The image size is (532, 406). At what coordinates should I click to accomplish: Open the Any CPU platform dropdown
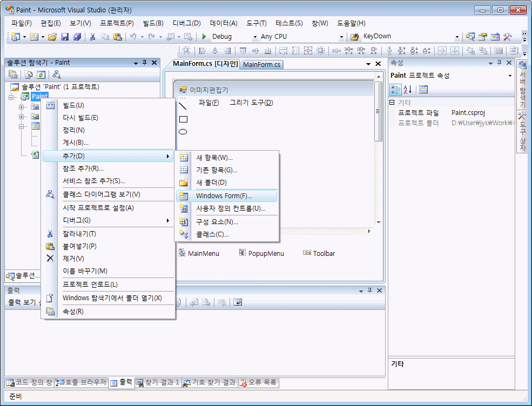tap(341, 37)
